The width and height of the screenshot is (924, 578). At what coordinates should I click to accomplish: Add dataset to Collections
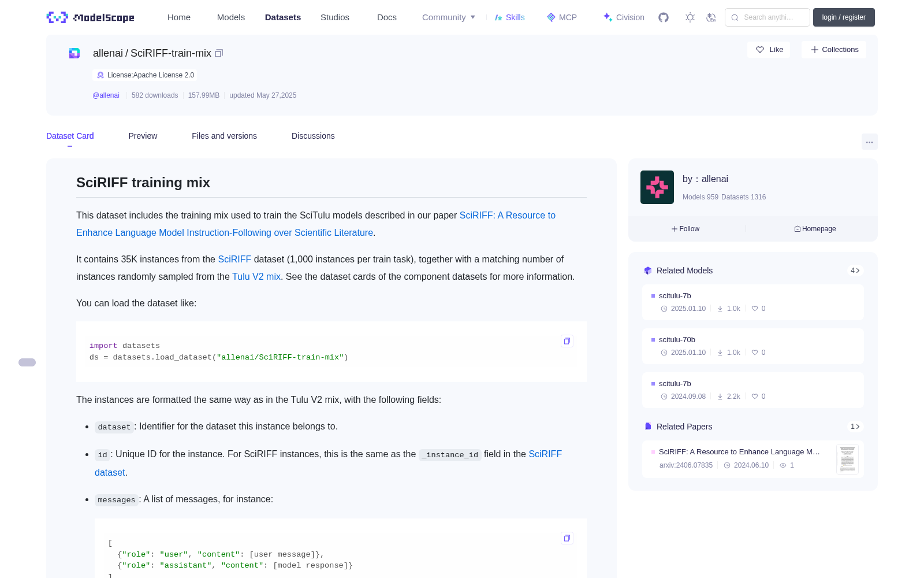tap(834, 50)
